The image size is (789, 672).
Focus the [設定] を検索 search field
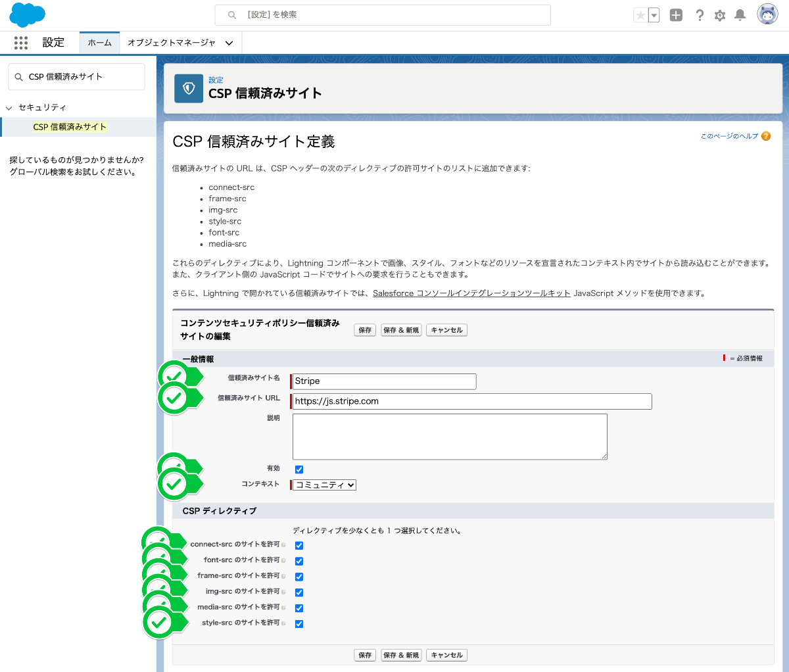[383, 15]
